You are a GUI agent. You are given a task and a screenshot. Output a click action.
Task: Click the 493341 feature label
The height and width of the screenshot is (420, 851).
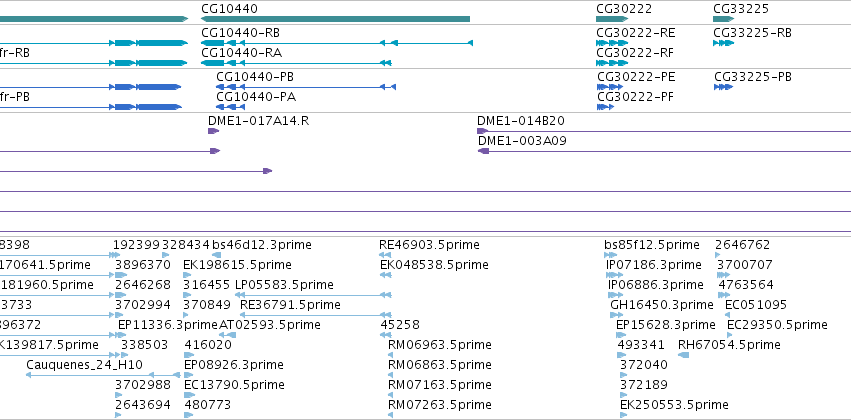point(640,345)
